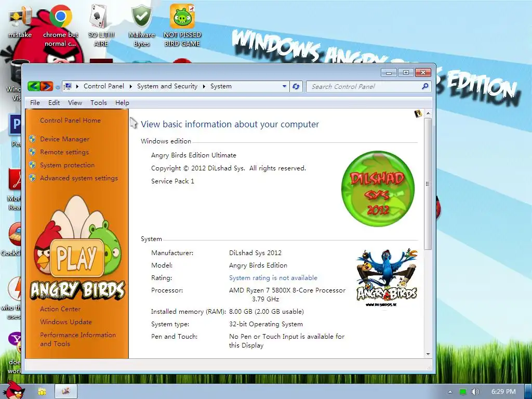Click the shield icon beside Remote settings
Screen dimensions: 532x399
coord(32,152)
